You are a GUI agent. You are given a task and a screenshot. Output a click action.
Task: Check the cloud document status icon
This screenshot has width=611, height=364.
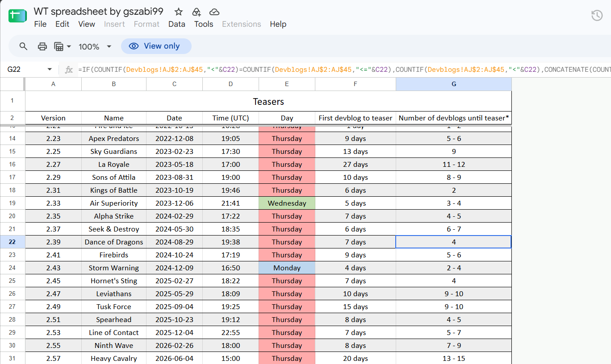coord(214,12)
